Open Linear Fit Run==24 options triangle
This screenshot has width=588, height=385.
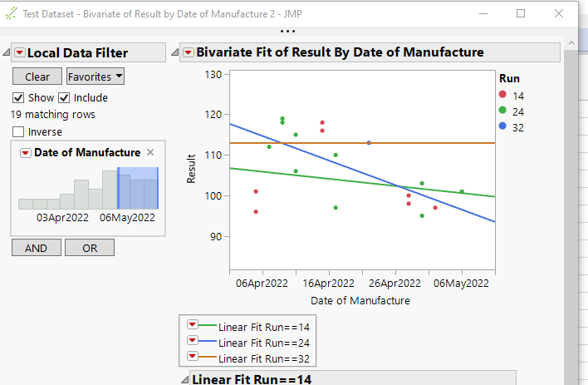[193, 342]
